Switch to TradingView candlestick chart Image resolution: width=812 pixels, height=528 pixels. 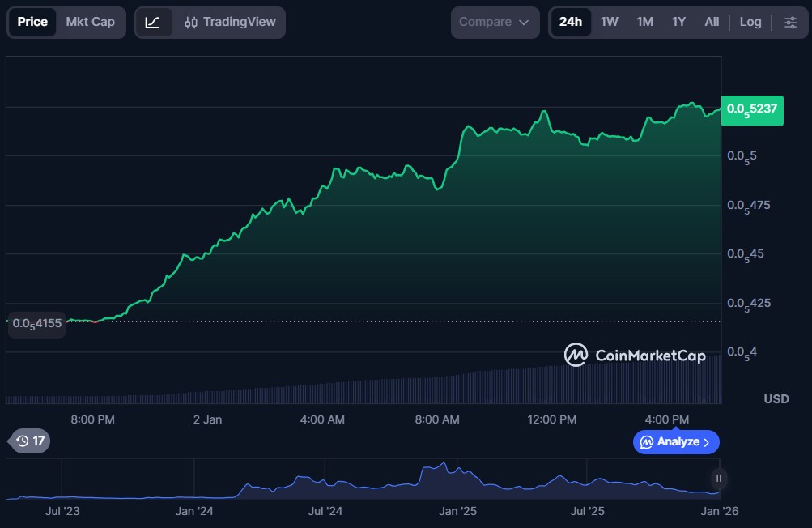click(x=230, y=22)
